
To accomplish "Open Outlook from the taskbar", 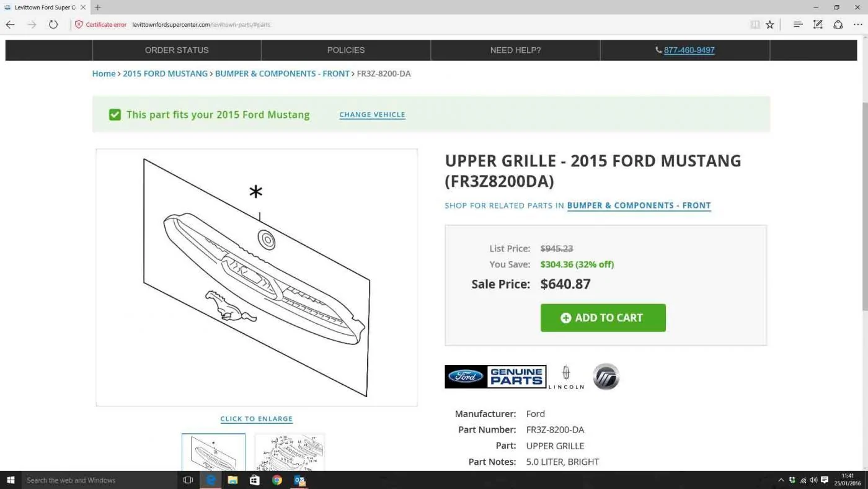I will coord(299,480).
